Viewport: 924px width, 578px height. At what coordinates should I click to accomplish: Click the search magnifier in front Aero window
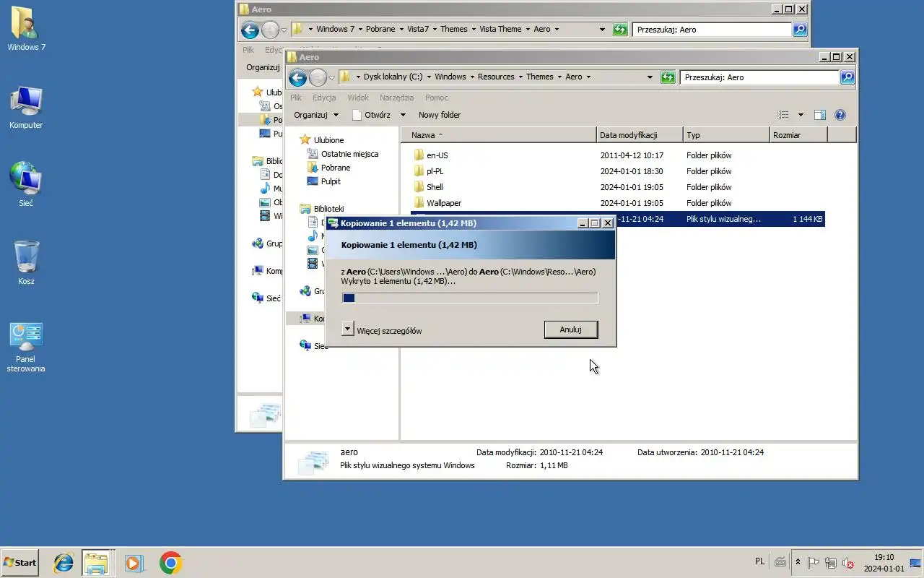coord(847,77)
